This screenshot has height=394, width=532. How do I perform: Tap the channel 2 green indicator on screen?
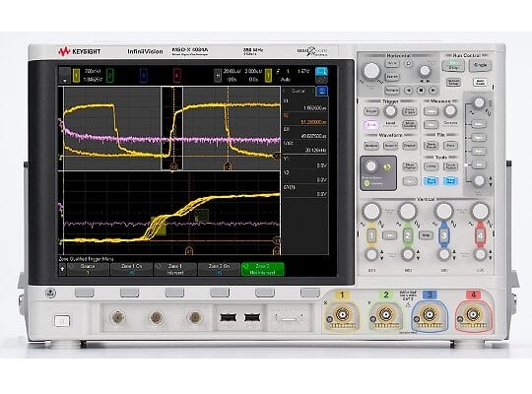pyautogui.click(x=110, y=75)
